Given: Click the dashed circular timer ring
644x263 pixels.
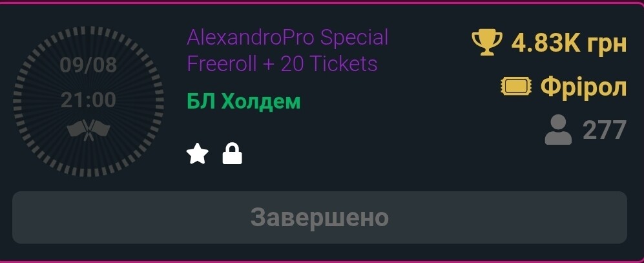Looking at the screenshot, I should 88,101.
